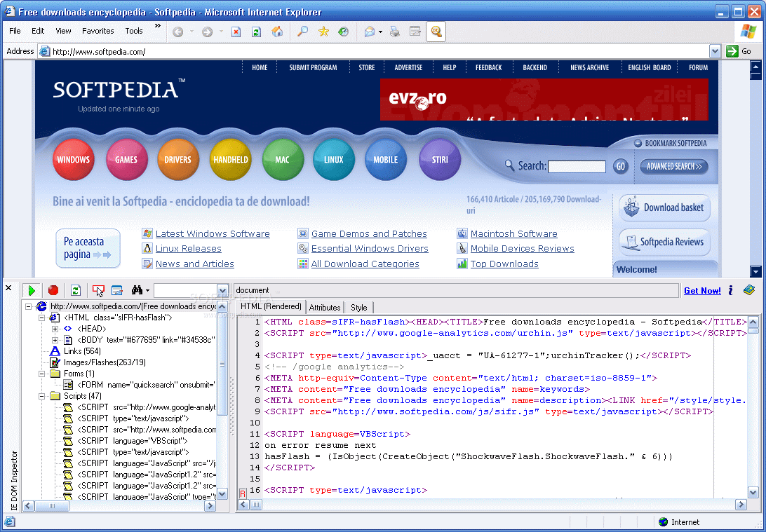766x532 pixels.
Task: Select the HTML (Rendered) tab
Action: pyautogui.click(x=271, y=306)
